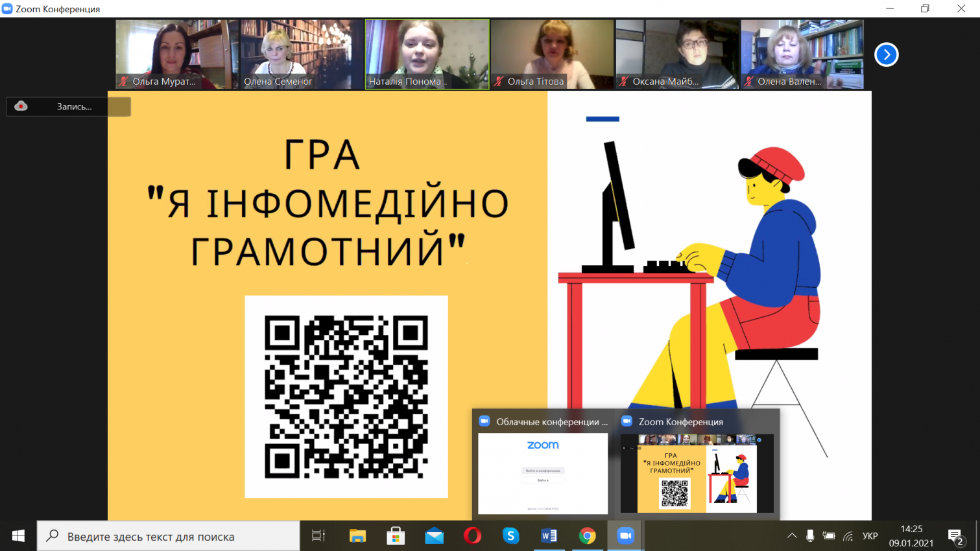Open Skype from taskbar

[x=510, y=536]
